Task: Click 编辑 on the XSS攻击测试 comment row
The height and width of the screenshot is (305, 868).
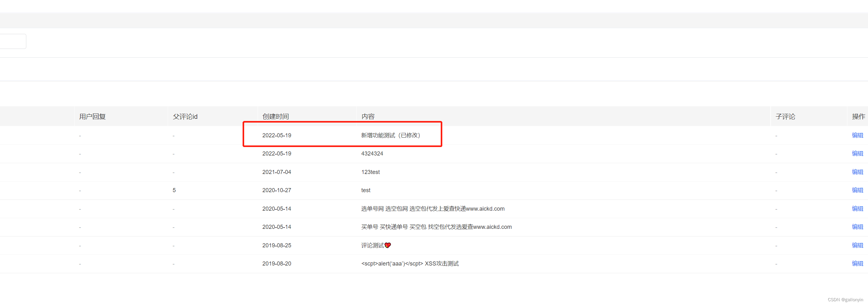Action: point(858,264)
